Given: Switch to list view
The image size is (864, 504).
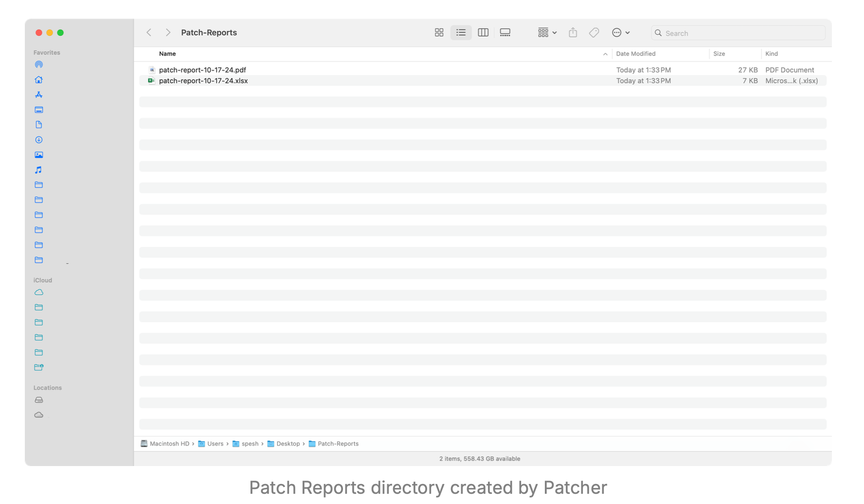Looking at the screenshot, I should tap(461, 33).
